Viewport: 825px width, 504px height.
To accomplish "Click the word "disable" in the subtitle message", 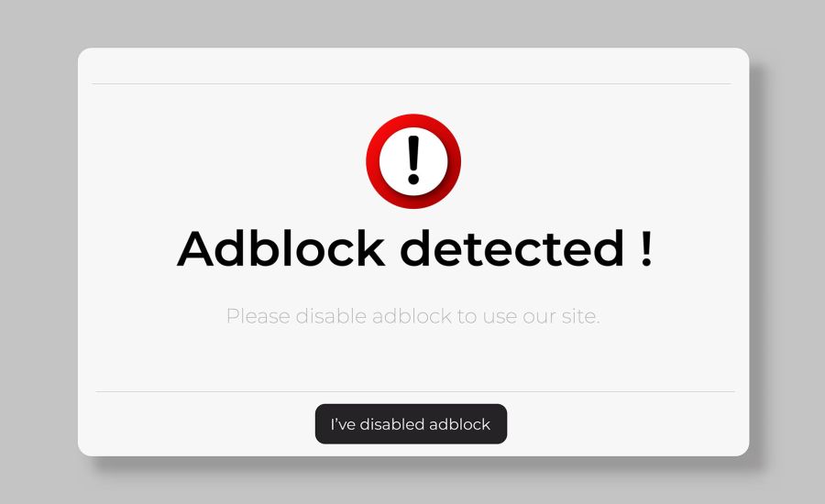I will (x=331, y=316).
